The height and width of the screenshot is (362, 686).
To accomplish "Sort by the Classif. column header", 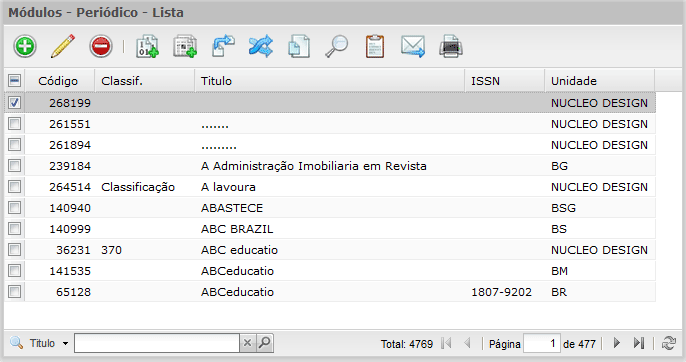I will [145, 81].
